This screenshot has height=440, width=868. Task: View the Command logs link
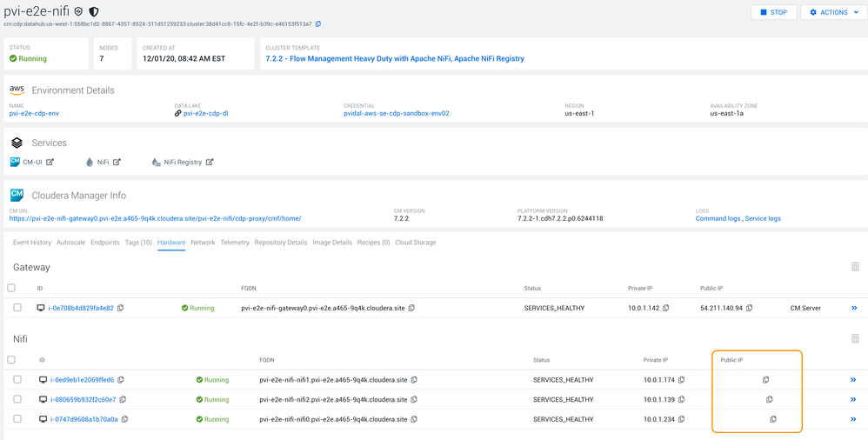718,218
